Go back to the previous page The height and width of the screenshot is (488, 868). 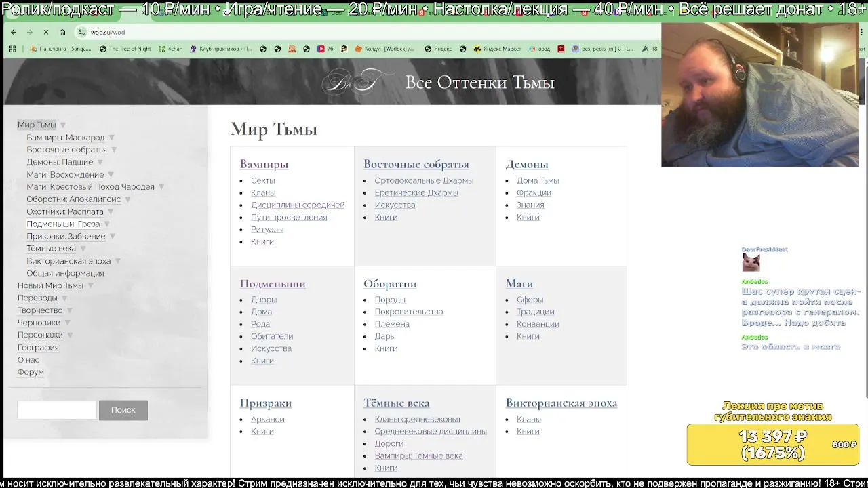[x=14, y=32]
